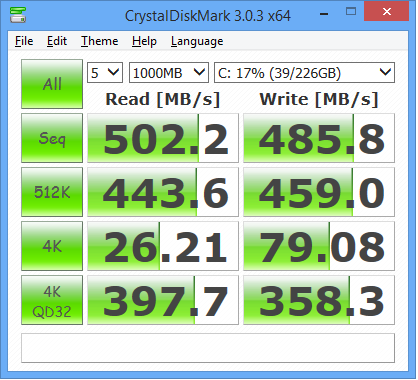Run all benchmarks with the All button

coord(52,84)
